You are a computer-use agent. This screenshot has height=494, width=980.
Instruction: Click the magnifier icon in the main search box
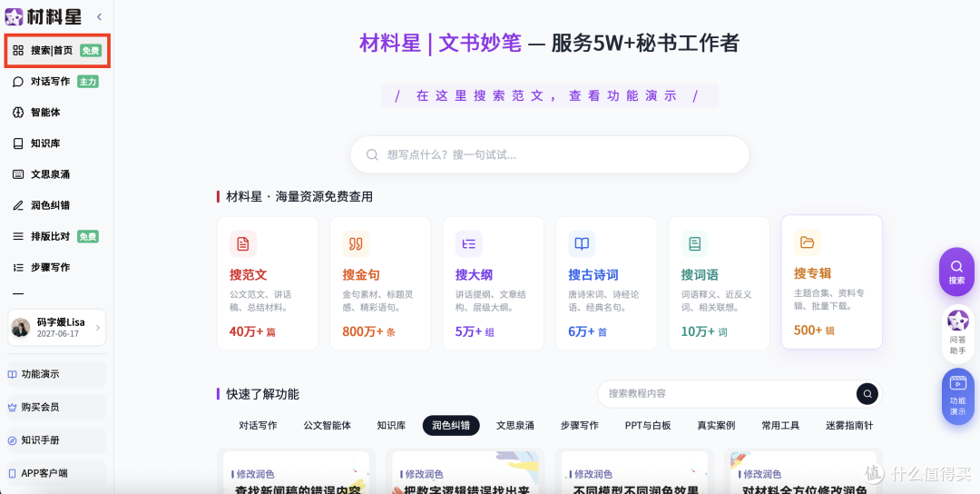click(372, 154)
